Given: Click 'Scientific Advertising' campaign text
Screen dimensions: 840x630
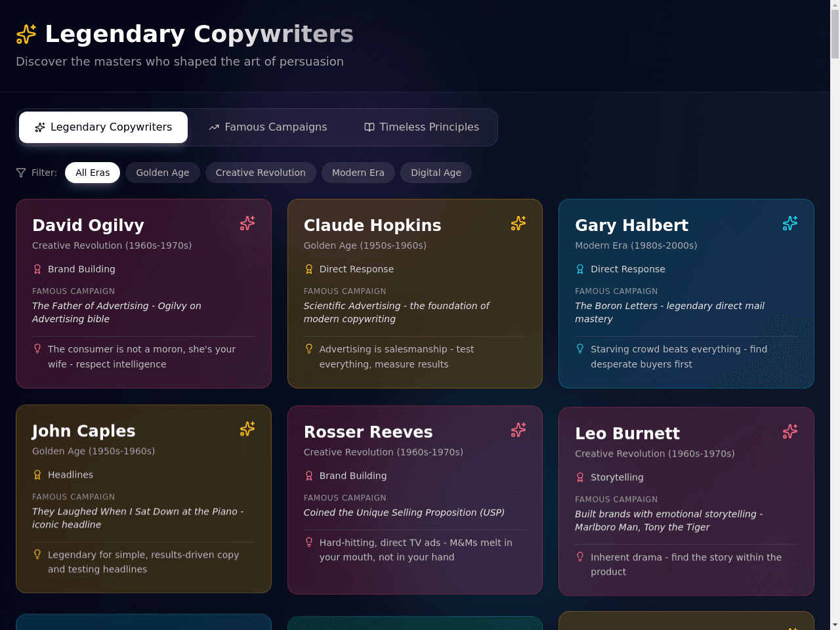Looking at the screenshot, I should (396, 312).
